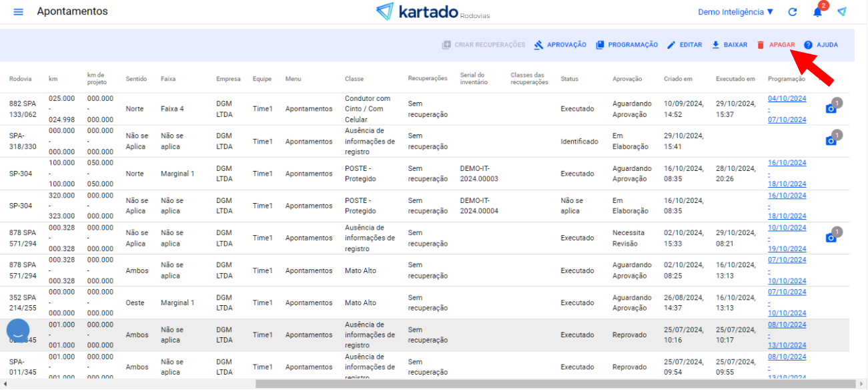Sort by the Status column header
The height and width of the screenshot is (390, 868).
point(569,79)
